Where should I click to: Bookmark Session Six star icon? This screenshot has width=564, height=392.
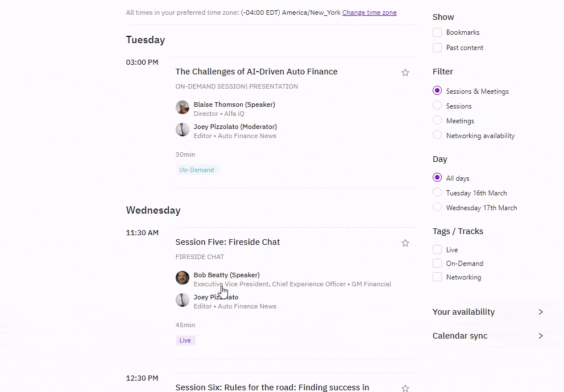[405, 388]
